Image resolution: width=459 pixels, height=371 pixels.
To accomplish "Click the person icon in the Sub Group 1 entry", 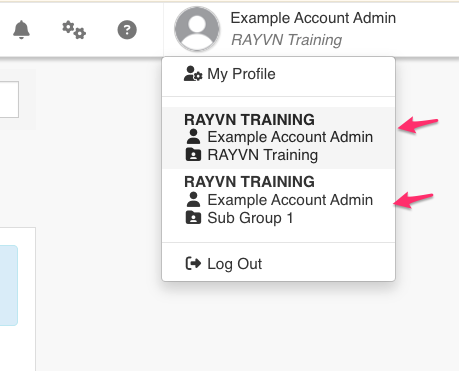I will coord(193,199).
